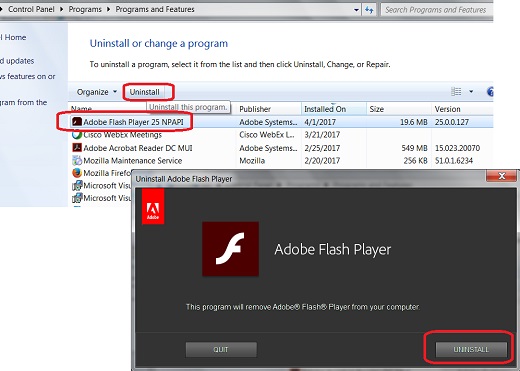Open Control Panel Home sidebar link
The image size is (520, 371).
[13, 37]
